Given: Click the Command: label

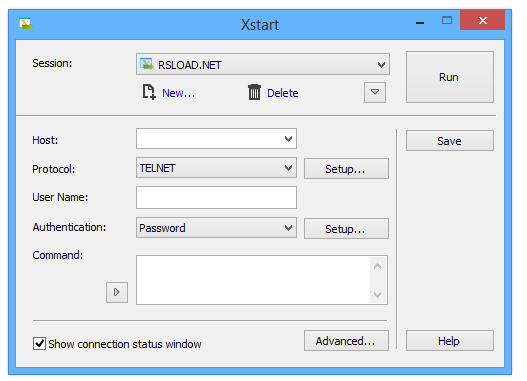Looking at the screenshot, I should pos(58,255).
